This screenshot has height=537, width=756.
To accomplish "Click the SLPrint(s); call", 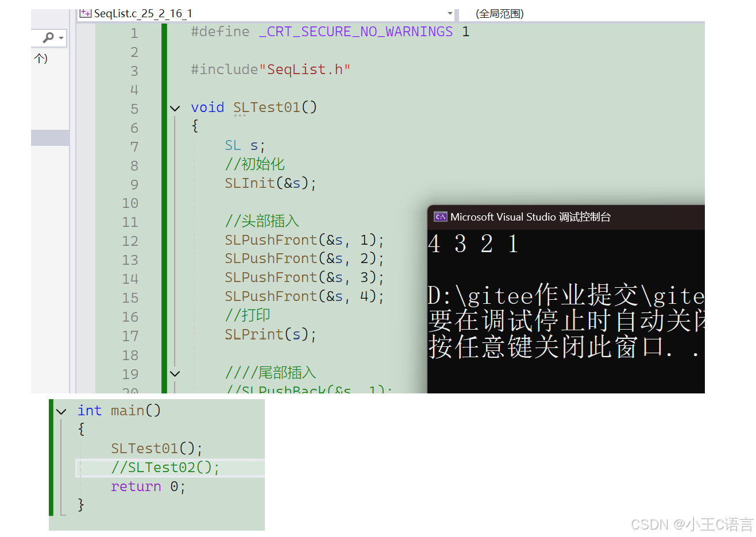I will (271, 334).
